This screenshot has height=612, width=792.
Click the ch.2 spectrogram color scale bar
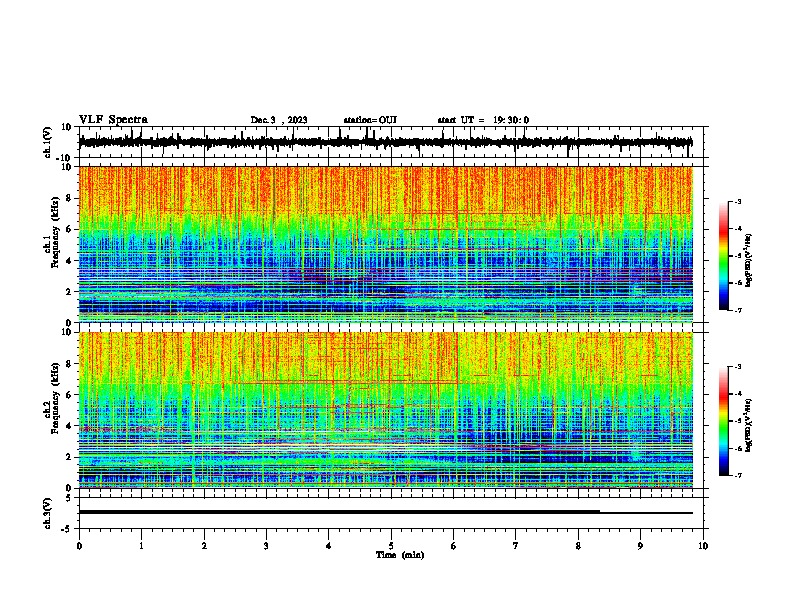pos(724,421)
